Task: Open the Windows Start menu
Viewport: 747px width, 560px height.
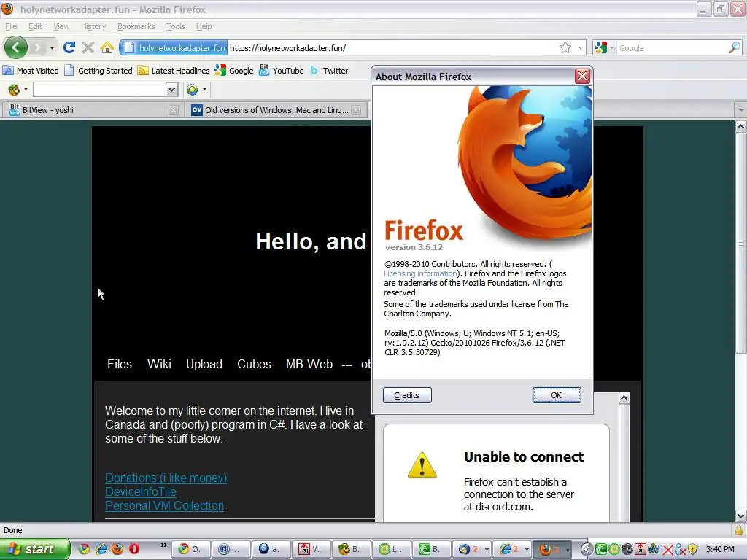Action: click(34, 549)
